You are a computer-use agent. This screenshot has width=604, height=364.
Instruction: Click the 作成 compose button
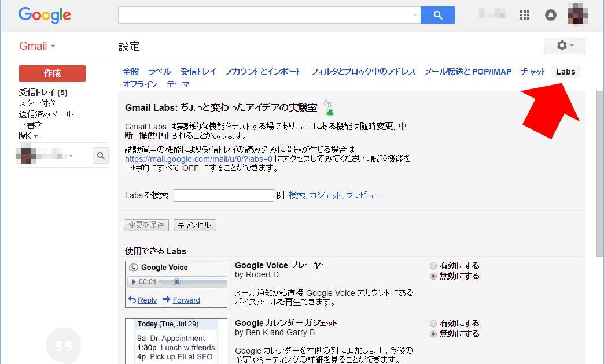[53, 73]
